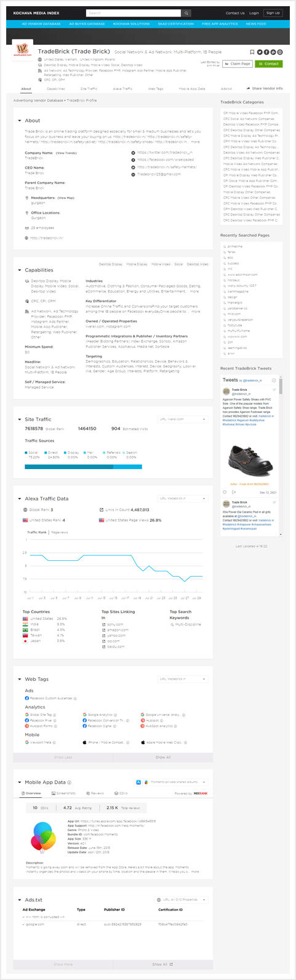Open the Web Tags URL dropdown
This screenshot has height=980, width=296.
182,679
